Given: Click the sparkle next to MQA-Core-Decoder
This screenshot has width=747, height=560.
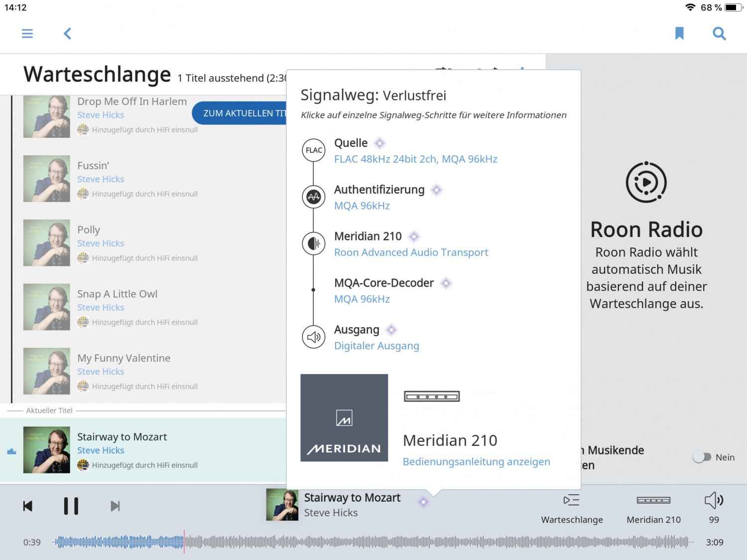Looking at the screenshot, I should pos(446,283).
